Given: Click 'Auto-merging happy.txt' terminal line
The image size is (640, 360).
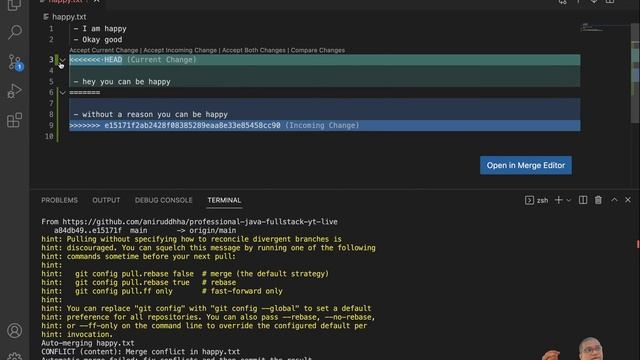Looking at the screenshot, I should (x=88, y=343).
